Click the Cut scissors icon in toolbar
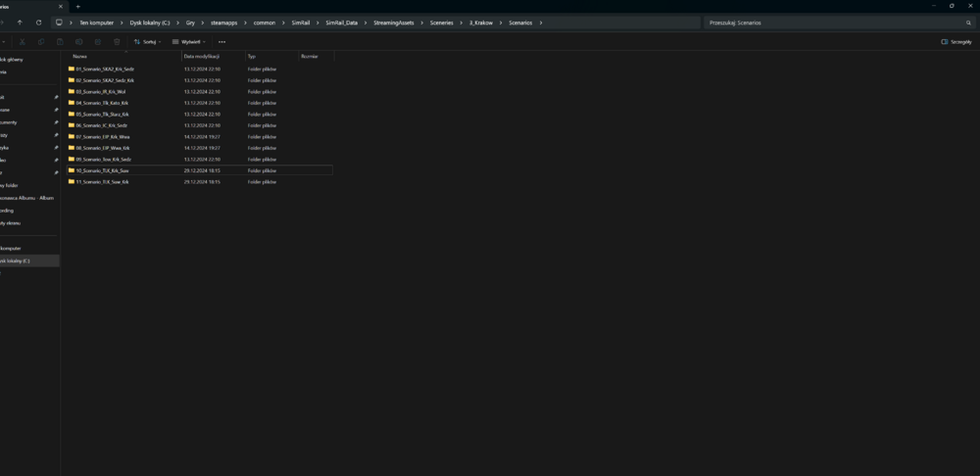The height and width of the screenshot is (476, 980). pos(23,42)
